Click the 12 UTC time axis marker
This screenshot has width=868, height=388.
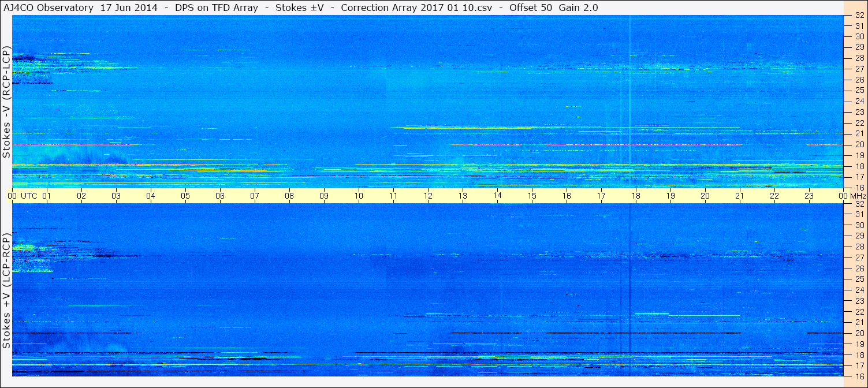428,196
